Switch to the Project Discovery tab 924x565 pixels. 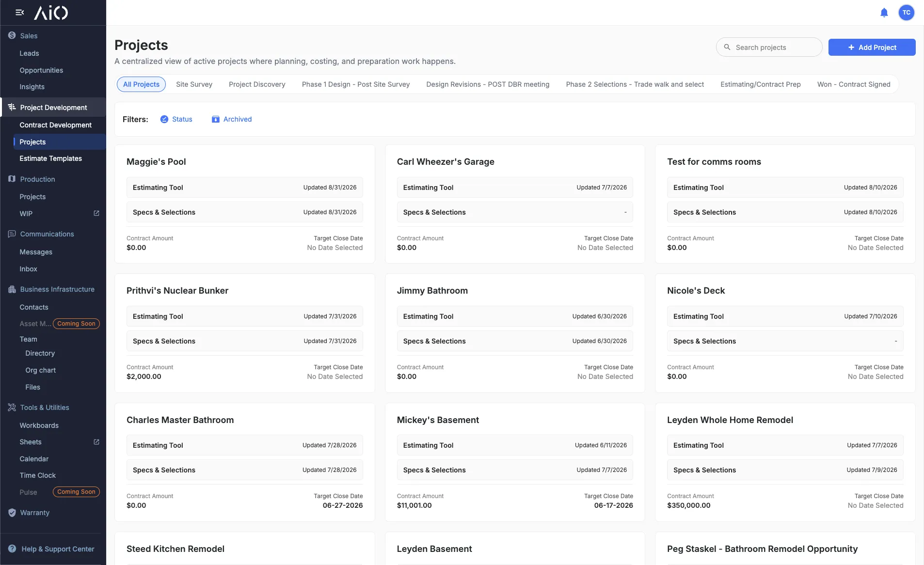coord(257,84)
